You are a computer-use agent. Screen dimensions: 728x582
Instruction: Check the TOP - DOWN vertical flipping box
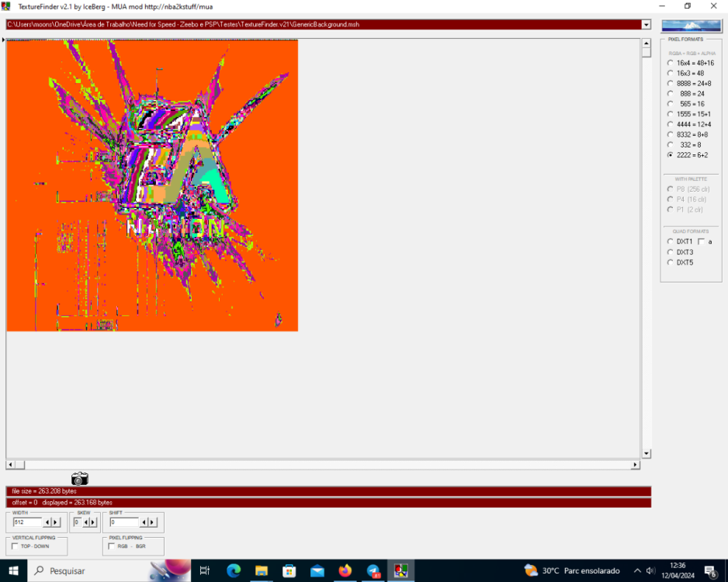click(13, 546)
